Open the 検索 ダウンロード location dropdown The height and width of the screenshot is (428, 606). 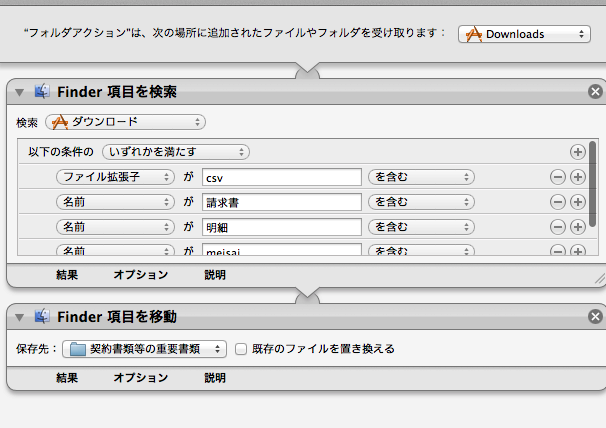click(x=125, y=122)
